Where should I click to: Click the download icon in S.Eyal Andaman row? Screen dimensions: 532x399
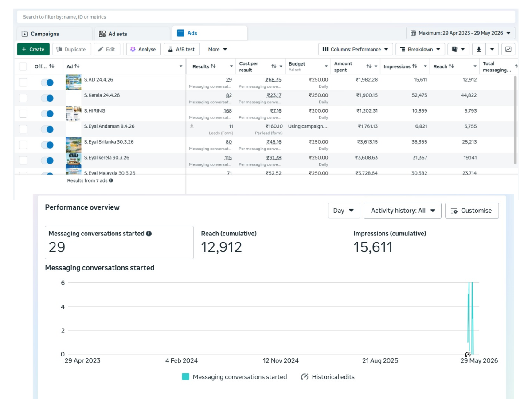click(192, 126)
